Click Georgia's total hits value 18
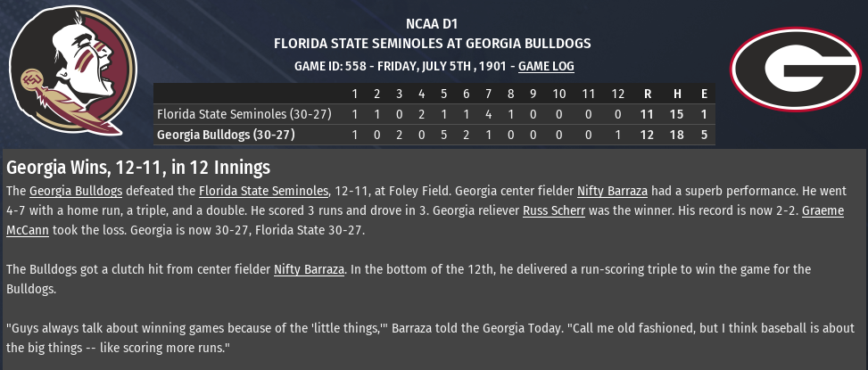This screenshot has width=868, height=370. (677, 136)
